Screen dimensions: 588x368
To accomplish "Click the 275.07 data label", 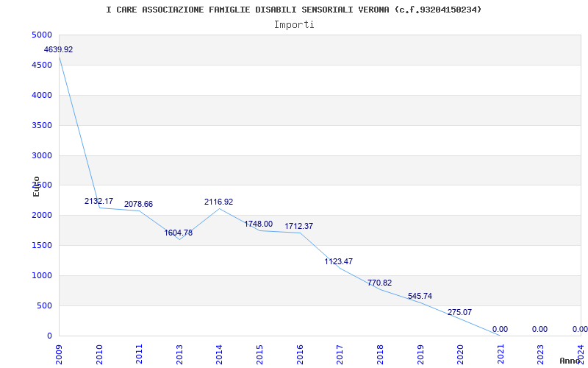I will coord(459,313).
